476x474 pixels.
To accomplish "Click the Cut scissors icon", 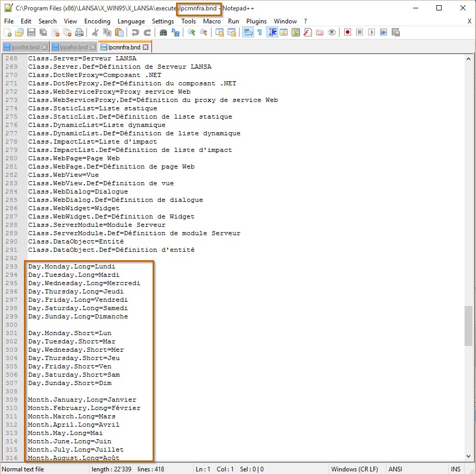I will [95, 32].
